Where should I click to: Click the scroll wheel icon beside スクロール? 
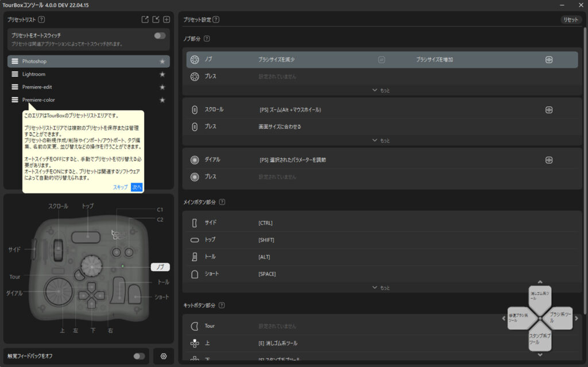click(x=195, y=110)
